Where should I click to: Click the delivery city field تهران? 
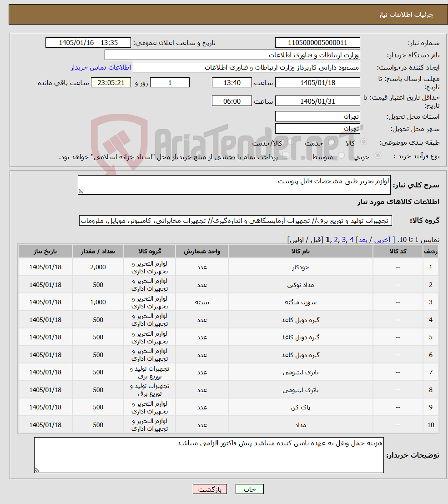pos(317,129)
